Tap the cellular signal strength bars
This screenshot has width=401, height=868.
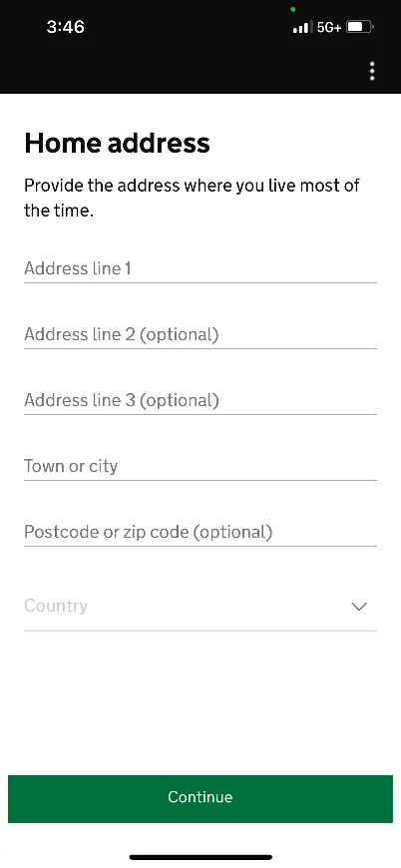302,27
